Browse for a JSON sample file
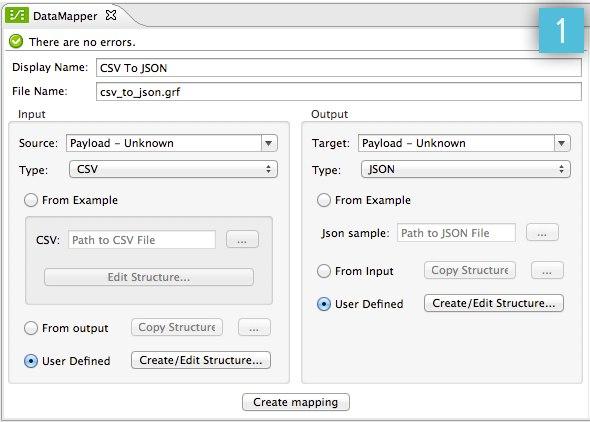Viewport: 590px width, 422px height. pyautogui.click(x=542, y=232)
